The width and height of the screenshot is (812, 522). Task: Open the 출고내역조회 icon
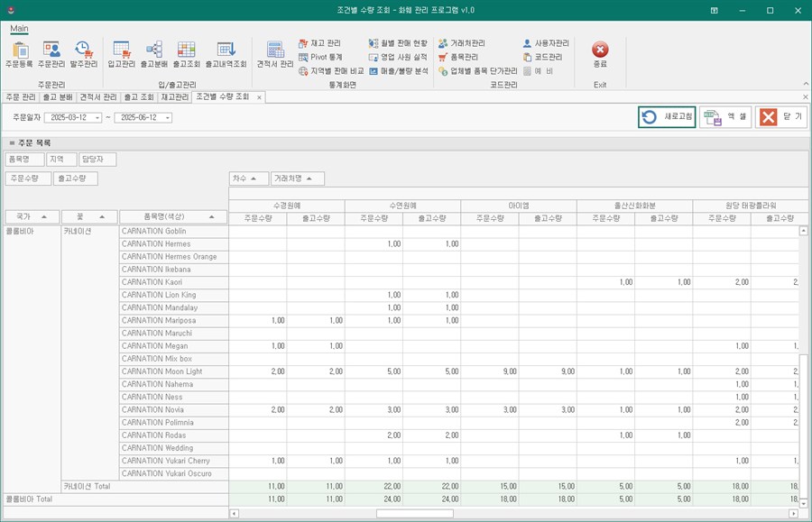[226, 54]
